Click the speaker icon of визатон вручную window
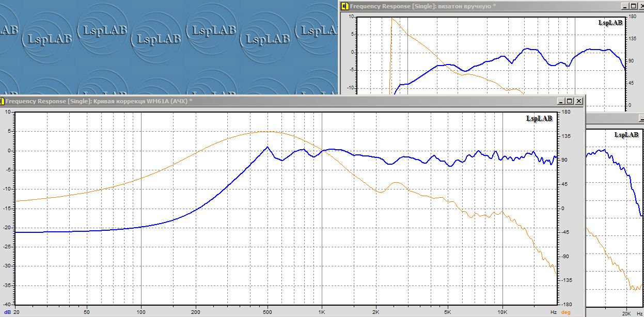The height and width of the screenshot is (317, 644). point(345,6)
